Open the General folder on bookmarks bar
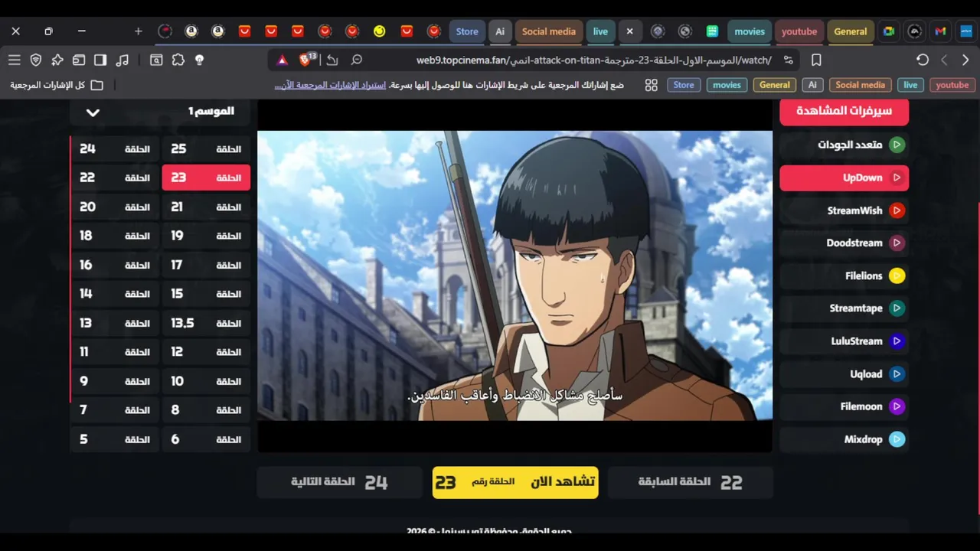The image size is (980, 551). tap(775, 85)
